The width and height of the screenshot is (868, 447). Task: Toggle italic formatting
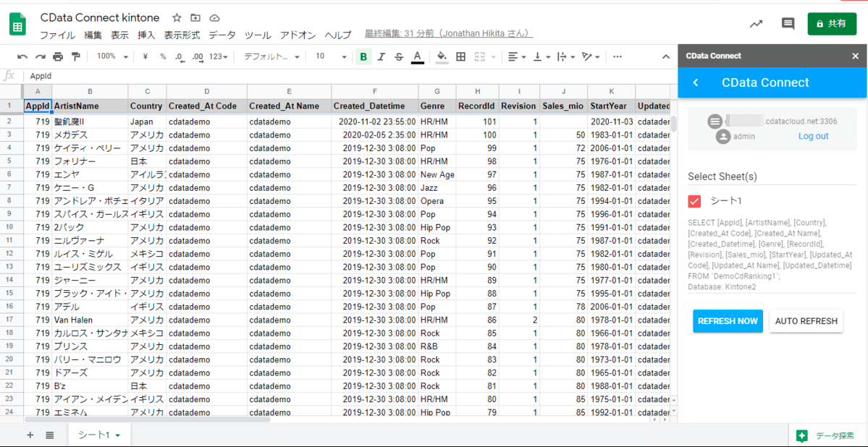381,56
